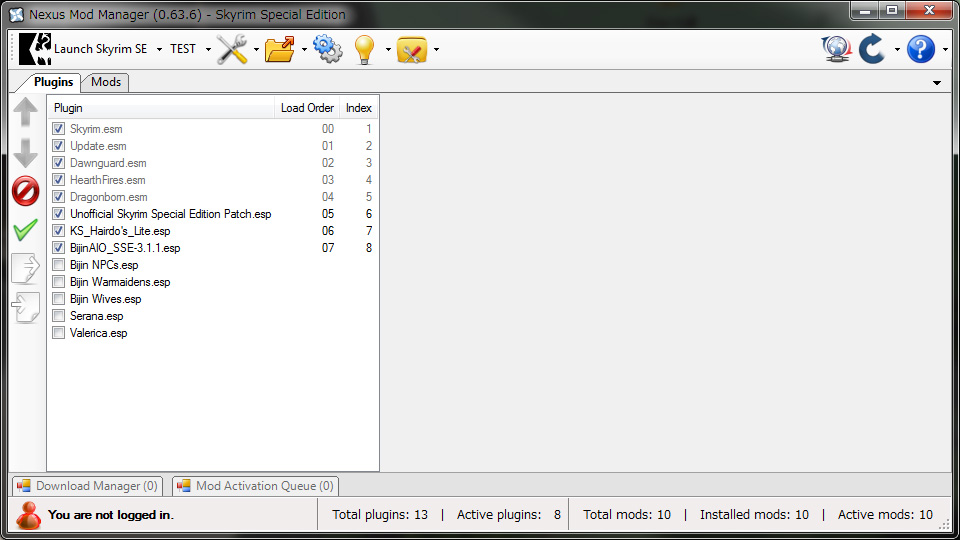Click the title bar application icon
Viewport: 960px width, 540px height.
17,15
